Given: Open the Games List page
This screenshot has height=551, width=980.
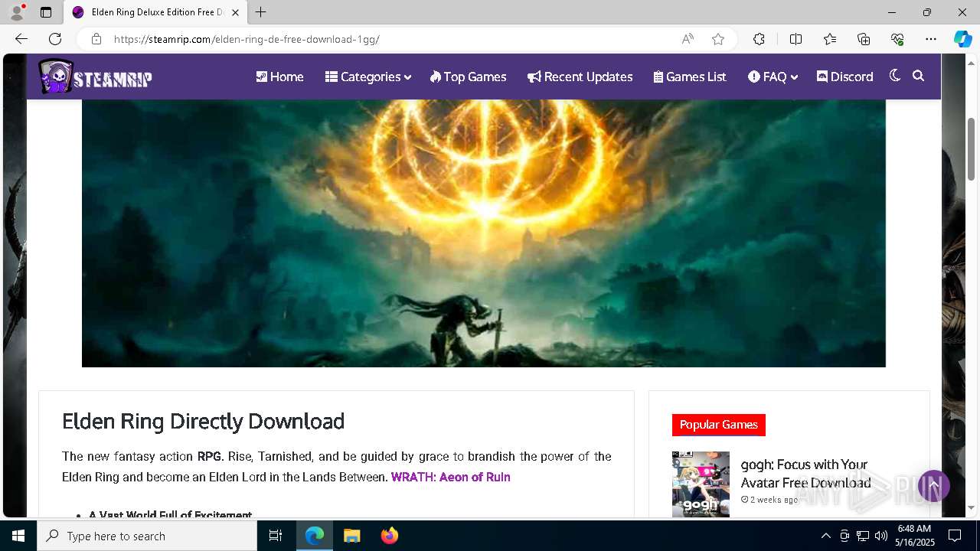Looking at the screenshot, I should tap(690, 77).
